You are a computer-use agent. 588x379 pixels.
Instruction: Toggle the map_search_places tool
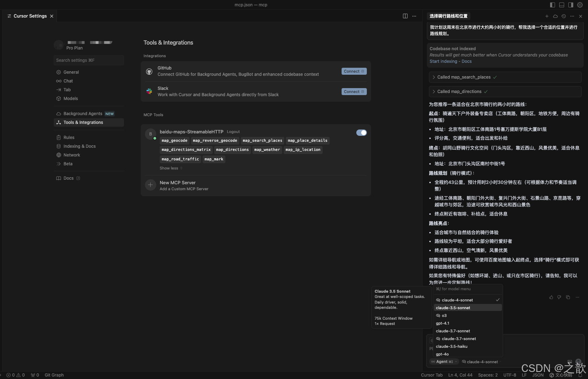[263, 141]
